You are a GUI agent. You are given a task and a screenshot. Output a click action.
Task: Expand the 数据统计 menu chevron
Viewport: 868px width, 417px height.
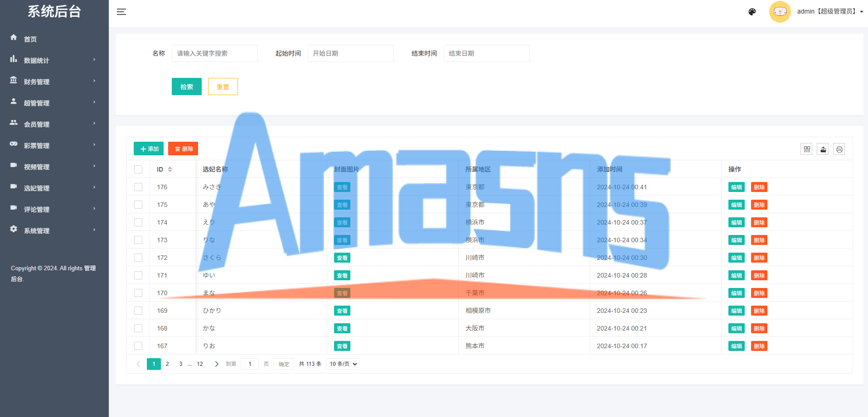94,60
